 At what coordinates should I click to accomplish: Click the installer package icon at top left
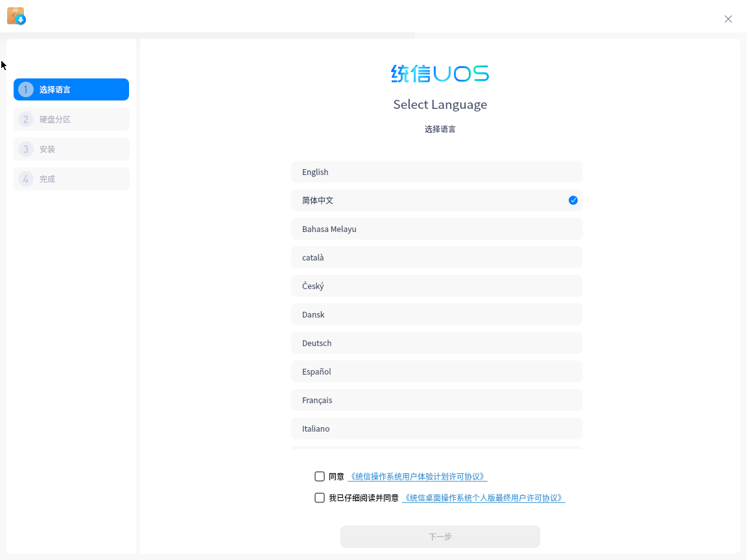tap(16, 16)
